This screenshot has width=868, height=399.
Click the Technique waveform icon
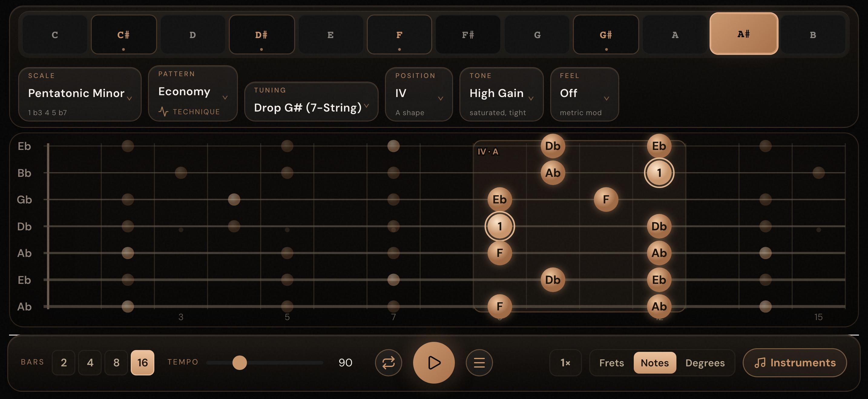(x=163, y=112)
